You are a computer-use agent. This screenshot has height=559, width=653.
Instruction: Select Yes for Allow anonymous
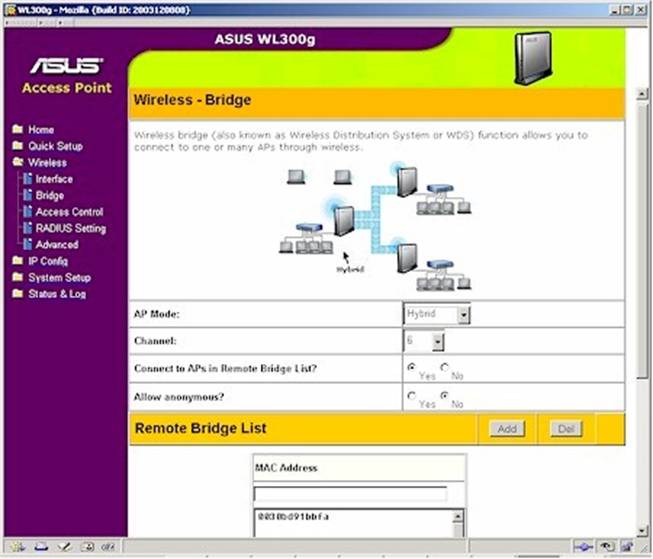(411, 396)
